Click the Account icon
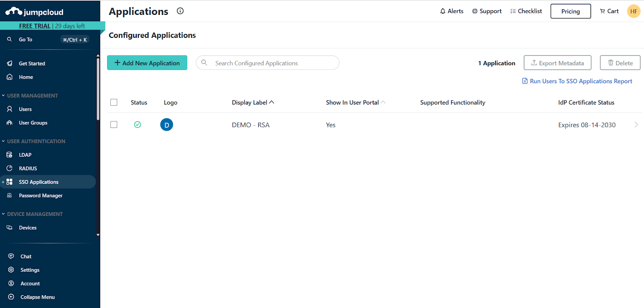 [x=11, y=283]
